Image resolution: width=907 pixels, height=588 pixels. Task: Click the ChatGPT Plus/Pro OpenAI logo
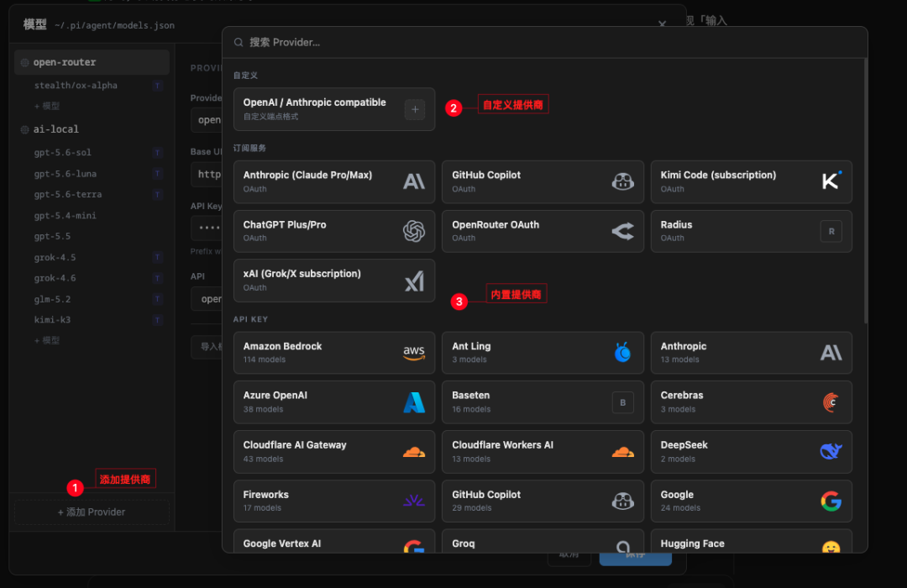pos(414,231)
